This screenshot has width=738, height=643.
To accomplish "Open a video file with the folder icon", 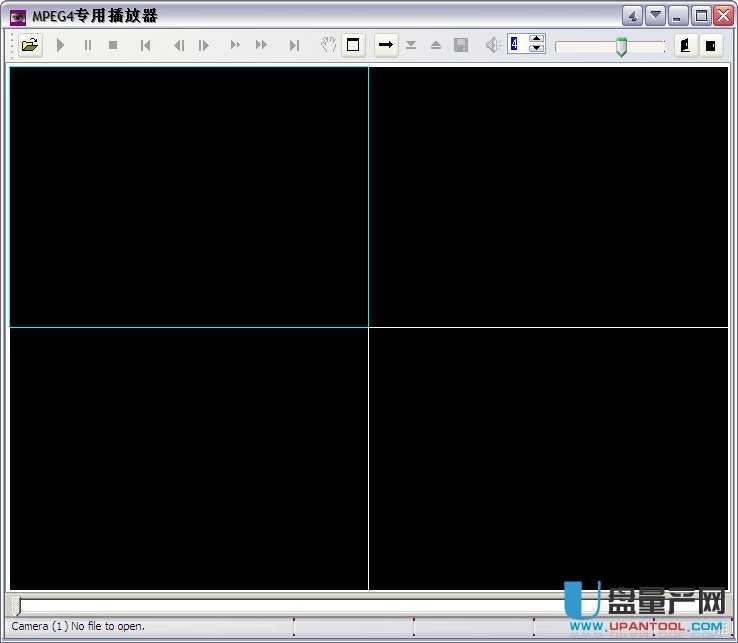I will tap(30, 45).
